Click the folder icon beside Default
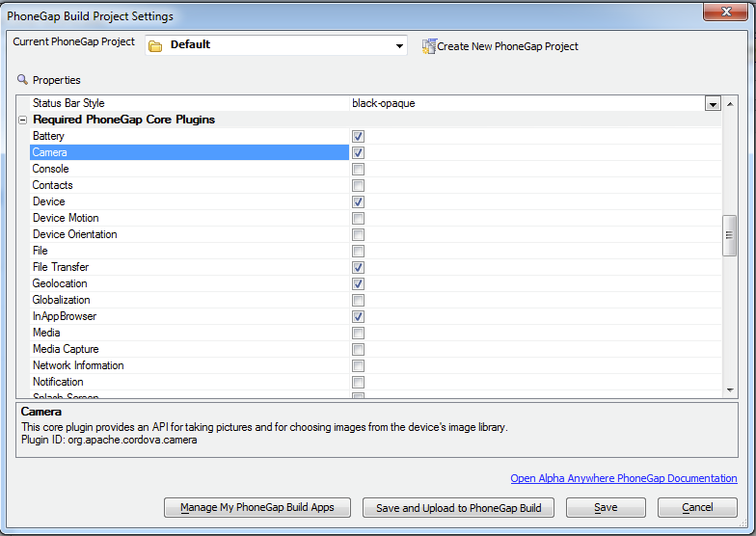This screenshot has height=536, width=756. [155, 45]
